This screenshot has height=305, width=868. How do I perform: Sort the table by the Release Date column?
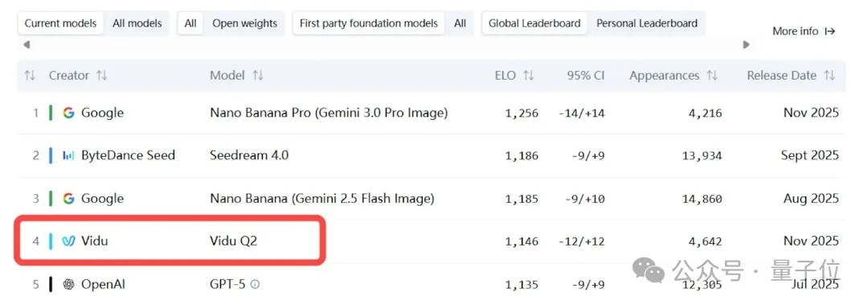(x=829, y=76)
